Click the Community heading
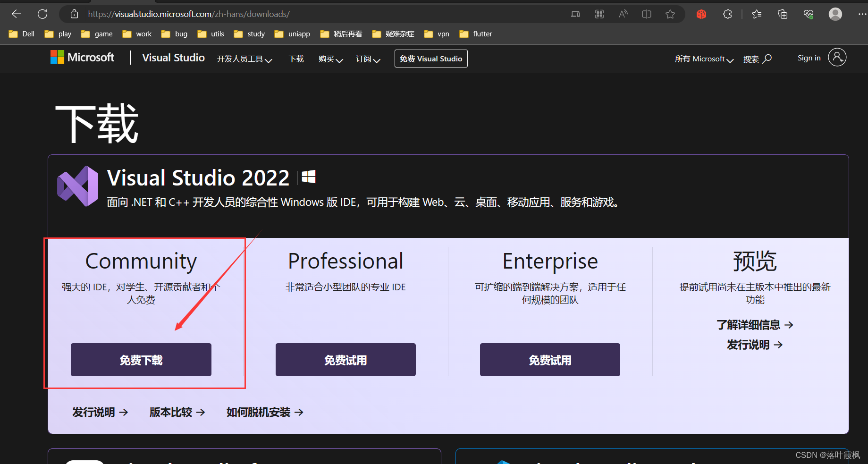Image resolution: width=868 pixels, height=464 pixels. (x=141, y=262)
